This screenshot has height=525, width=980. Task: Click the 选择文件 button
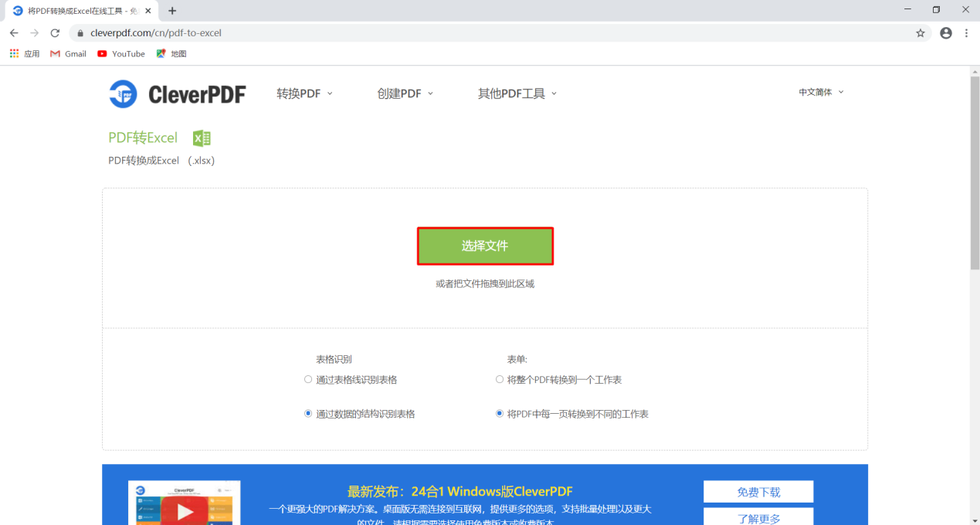click(485, 246)
